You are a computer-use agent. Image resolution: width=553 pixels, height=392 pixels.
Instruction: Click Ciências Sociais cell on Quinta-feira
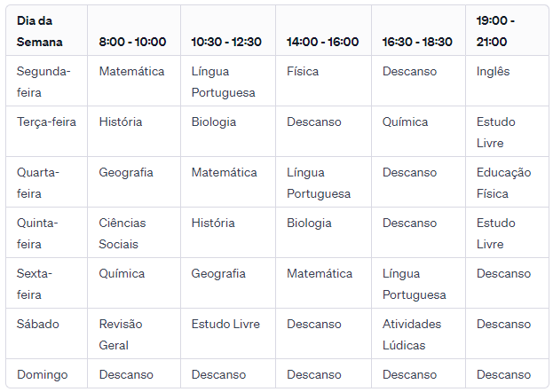[x=122, y=233]
